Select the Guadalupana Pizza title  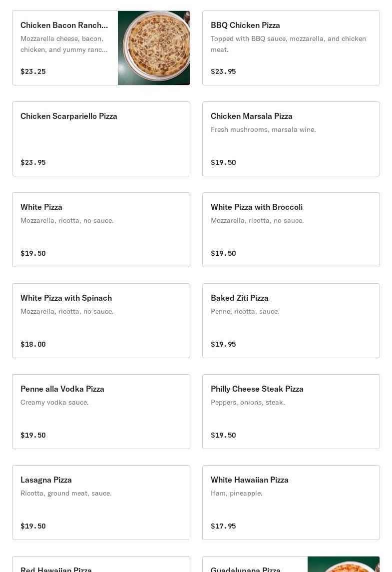(245, 570)
